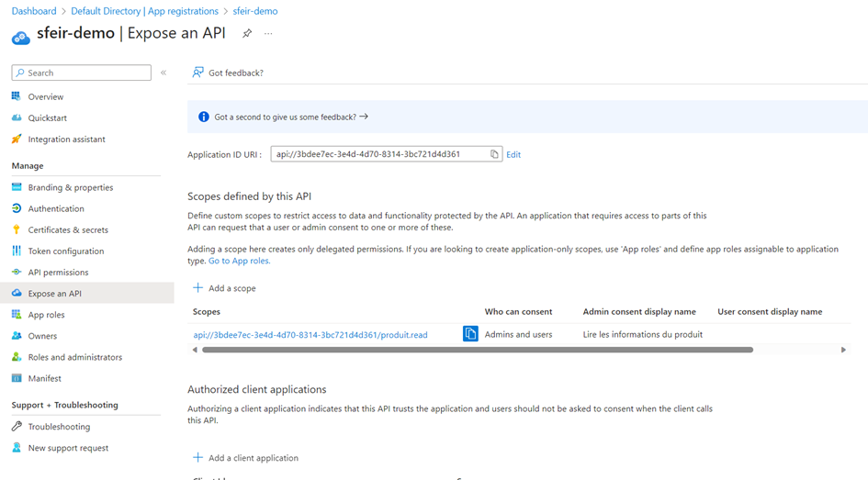
Task: Edit the Application ID URI
Action: [513, 155]
